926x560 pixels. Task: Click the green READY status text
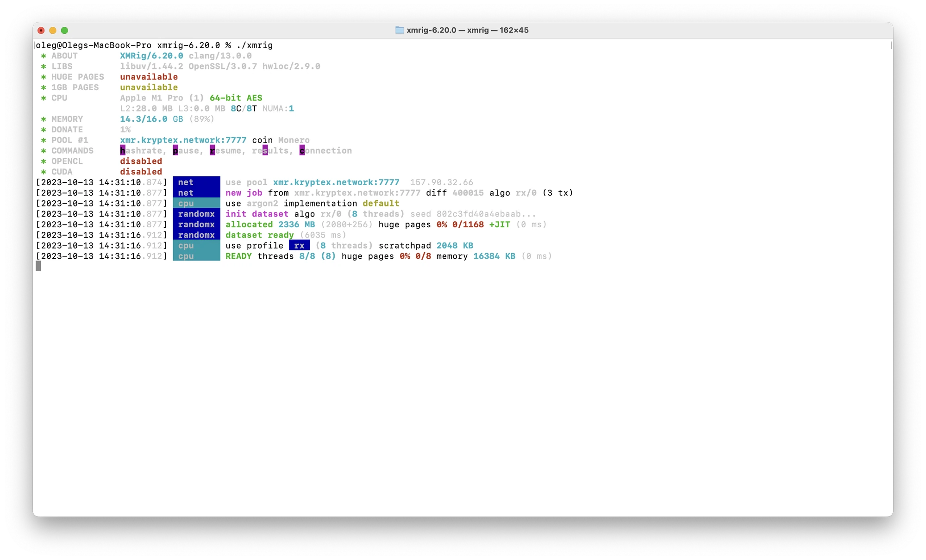(x=238, y=256)
